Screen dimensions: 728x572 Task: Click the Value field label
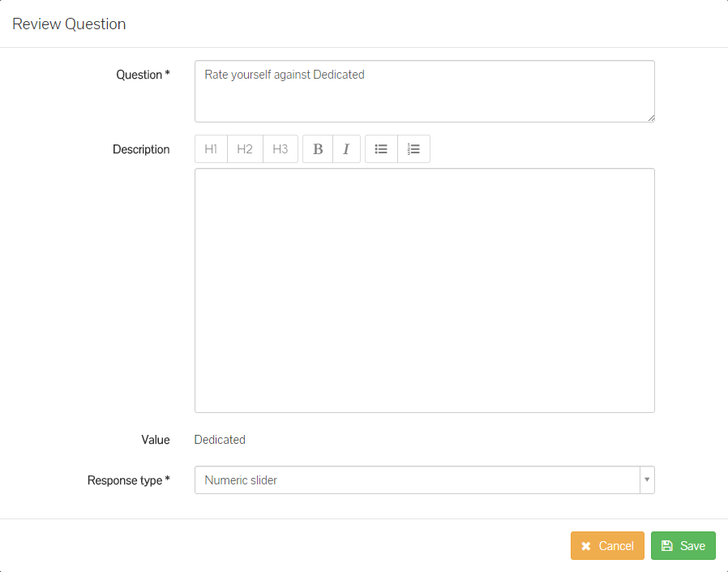click(156, 440)
